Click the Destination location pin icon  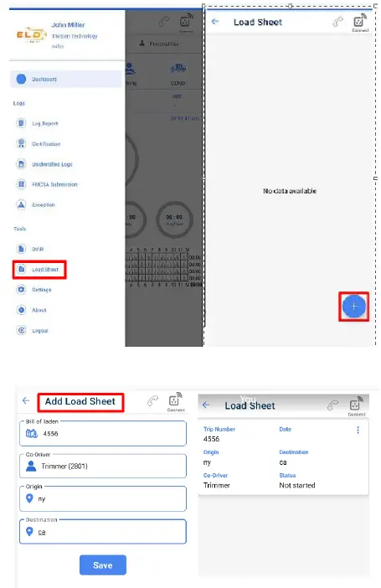pos(29,531)
